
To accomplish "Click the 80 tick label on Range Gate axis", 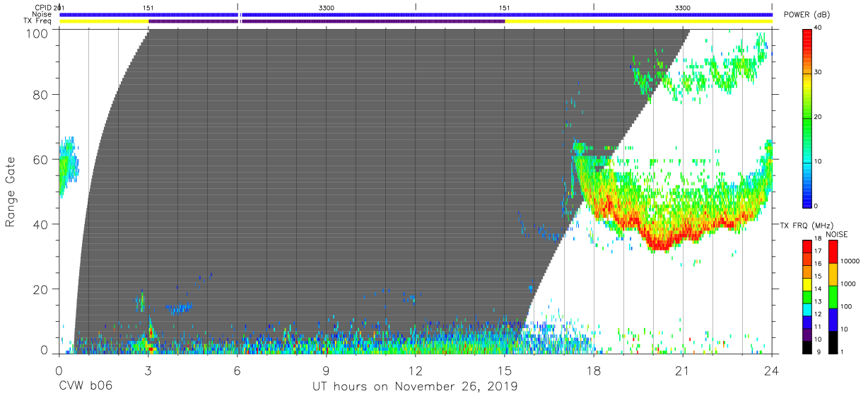I will (x=42, y=94).
